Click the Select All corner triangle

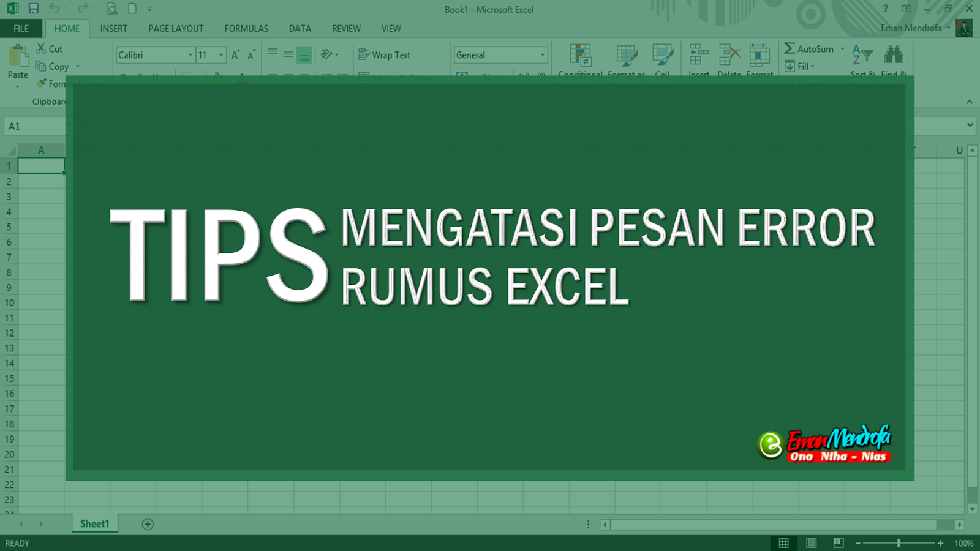click(11, 150)
